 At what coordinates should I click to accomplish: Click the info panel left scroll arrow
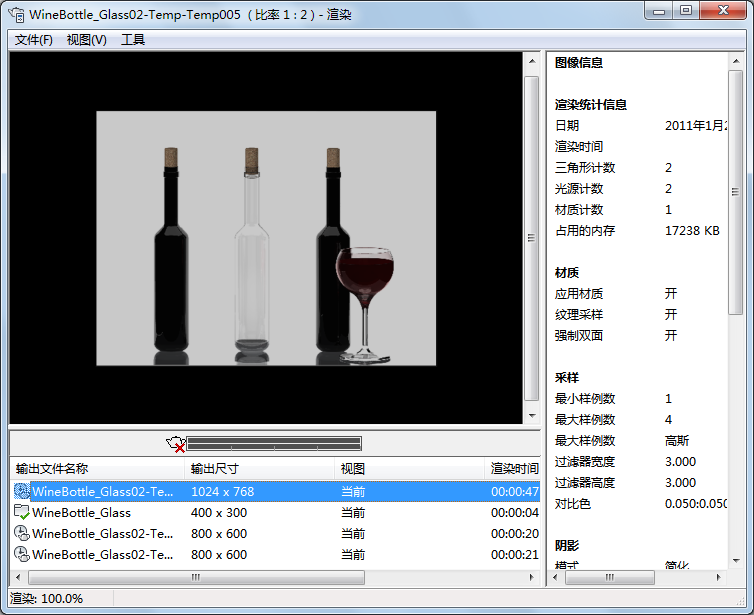555,577
